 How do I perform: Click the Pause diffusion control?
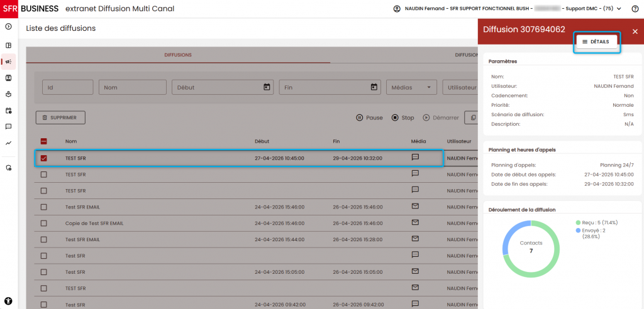coord(369,118)
